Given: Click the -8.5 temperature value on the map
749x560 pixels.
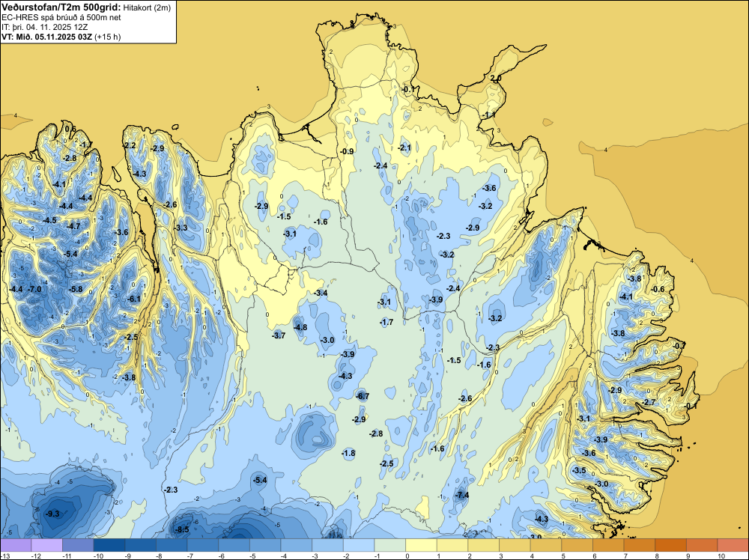Looking at the screenshot, I should pyautogui.click(x=182, y=529).
